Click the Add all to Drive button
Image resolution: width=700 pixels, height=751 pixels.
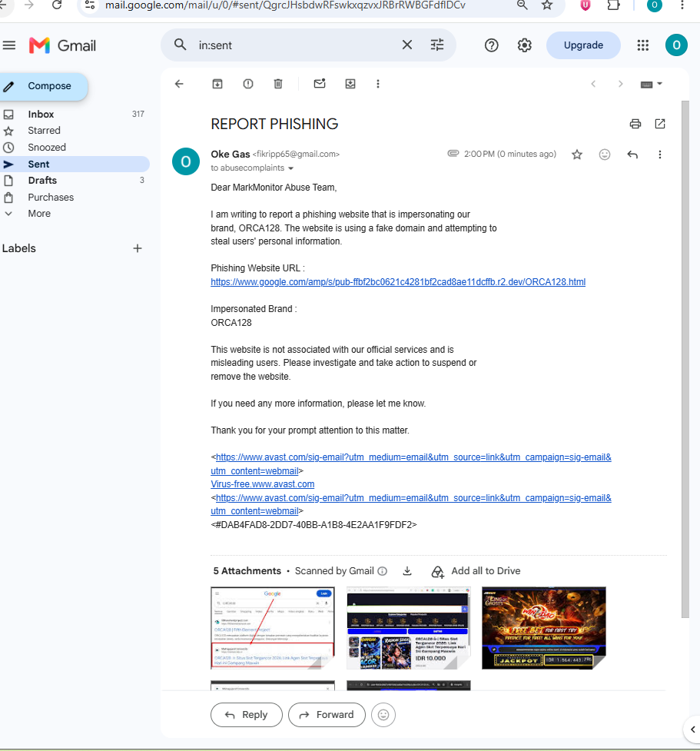[476, 571]
